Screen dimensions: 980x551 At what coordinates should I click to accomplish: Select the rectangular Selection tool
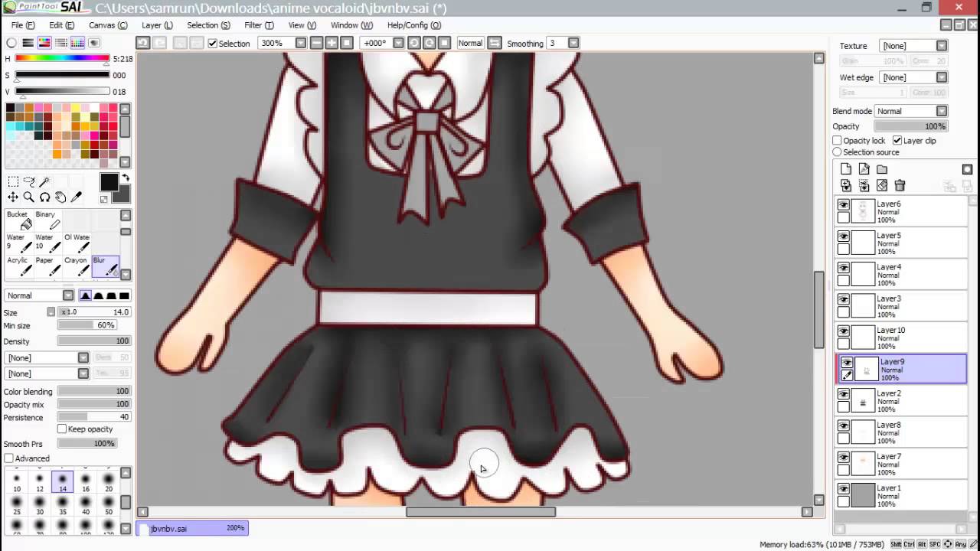13,181
